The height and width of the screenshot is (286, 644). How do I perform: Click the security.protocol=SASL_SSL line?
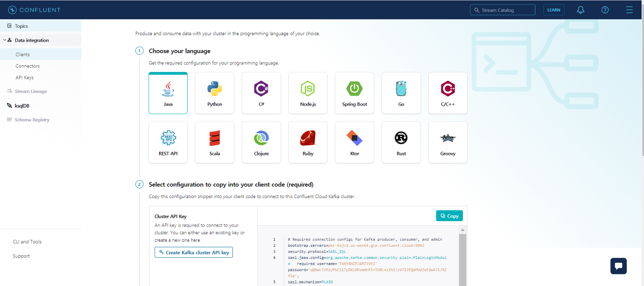pyautogui.click(x=316, y=251)
